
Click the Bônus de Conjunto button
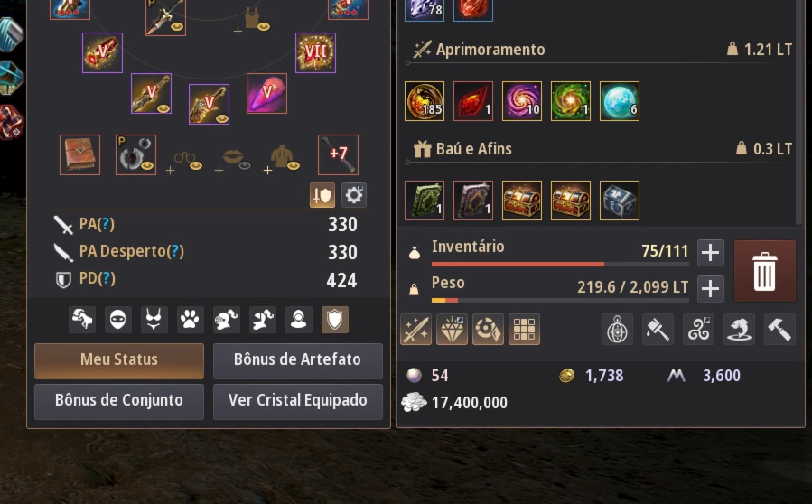(119, 401)
